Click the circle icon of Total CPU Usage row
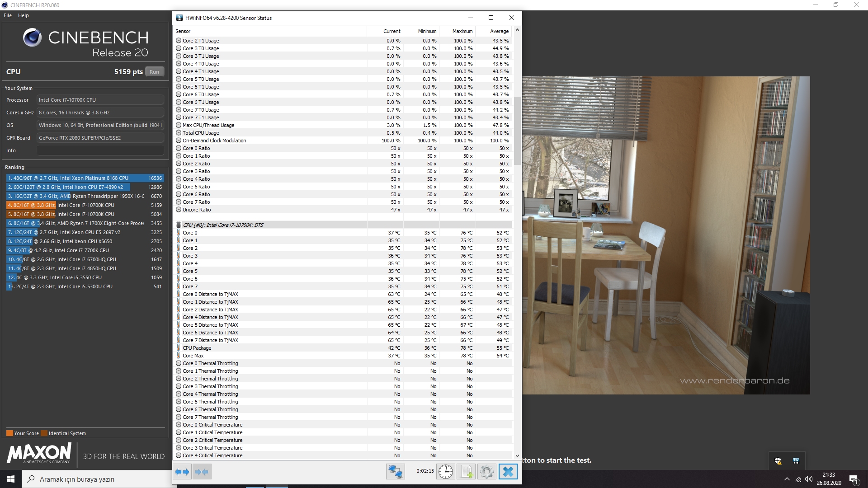Image resolution: width=868 pixels, height=488 pixels. click(x=179, y=133)
